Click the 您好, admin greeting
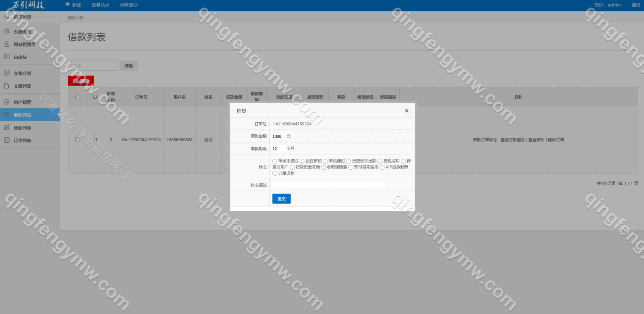Image resolution: width=644 pixels, height=314 pixels. coord(608,5)
